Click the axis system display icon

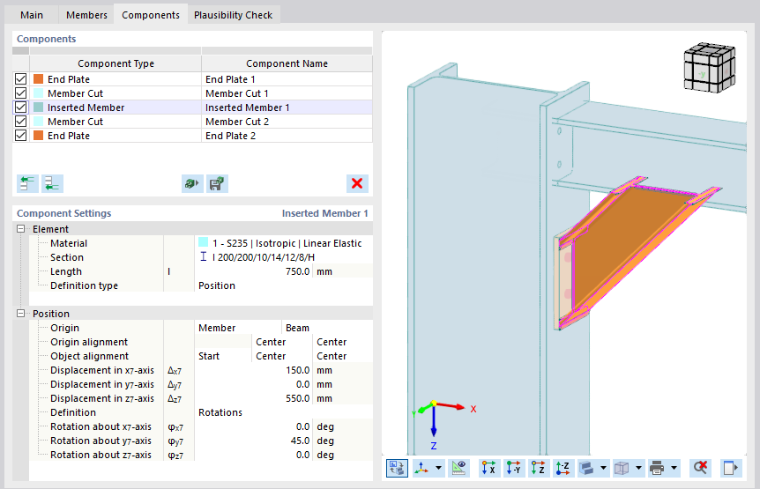click(422, 468)
